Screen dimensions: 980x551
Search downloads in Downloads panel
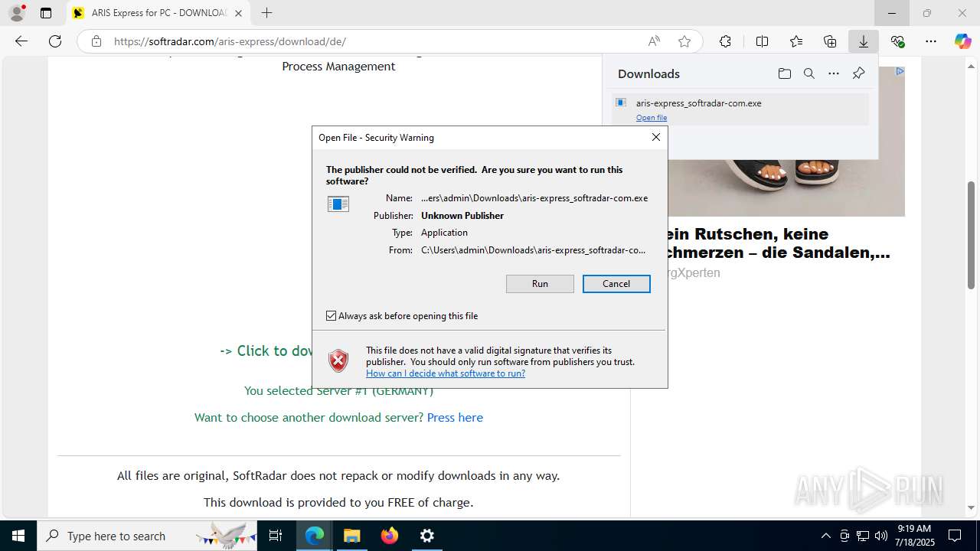tap(808, 73)
